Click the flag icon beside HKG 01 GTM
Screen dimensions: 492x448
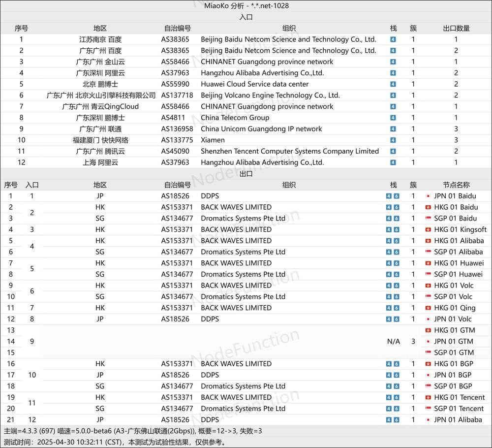pyautogui.click(x=428, y=330)
